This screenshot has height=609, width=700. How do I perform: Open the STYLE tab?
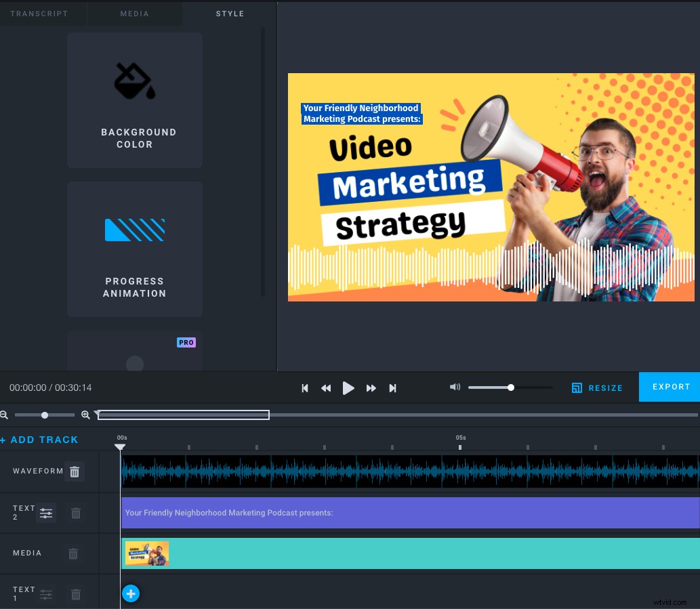click(x=230, y=14)
